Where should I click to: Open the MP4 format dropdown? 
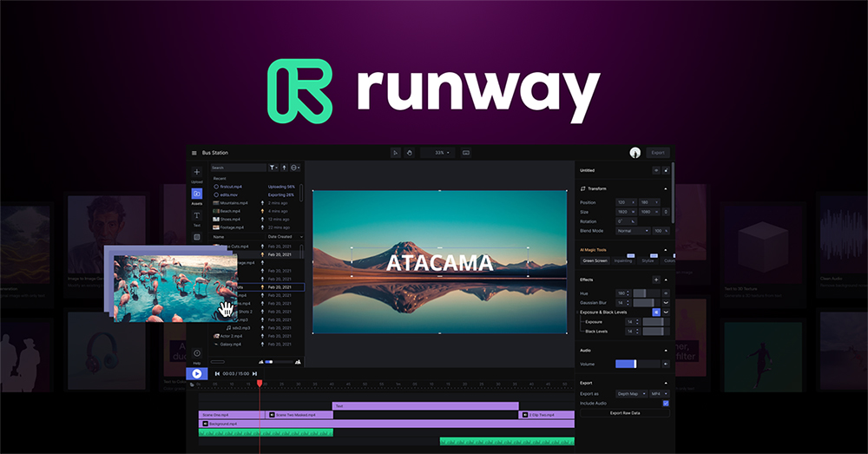point(659,393)
